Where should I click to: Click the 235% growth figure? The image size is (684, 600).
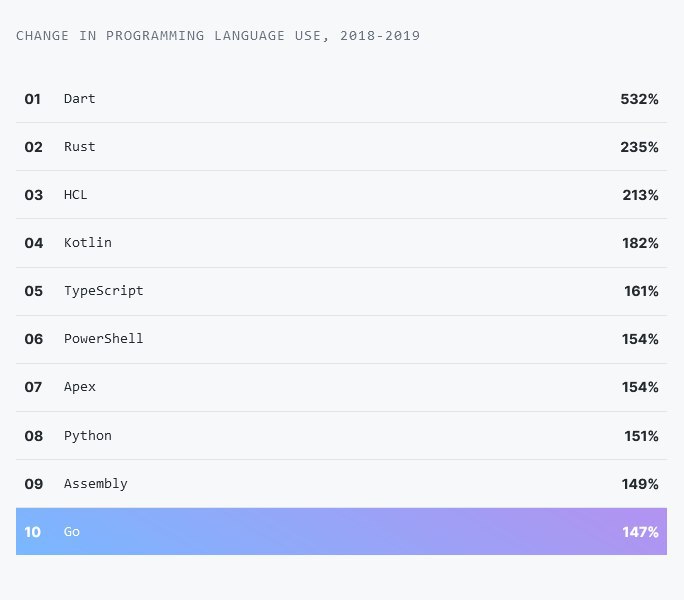(639, 147)
